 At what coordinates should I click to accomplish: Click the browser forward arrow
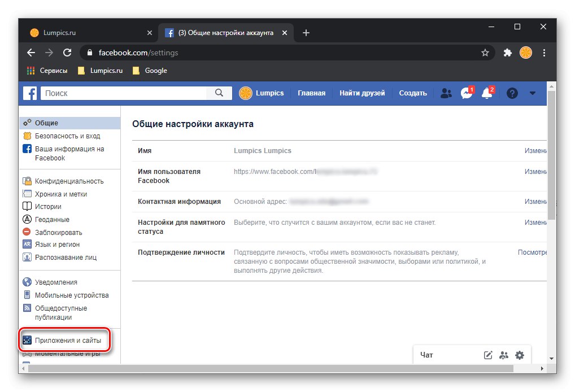coord(49,53)
